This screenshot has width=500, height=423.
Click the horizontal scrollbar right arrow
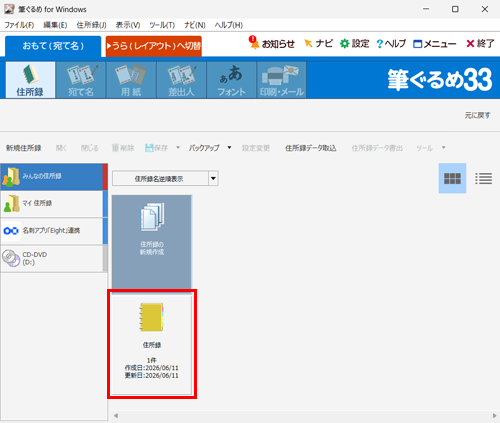click(494, 416)
